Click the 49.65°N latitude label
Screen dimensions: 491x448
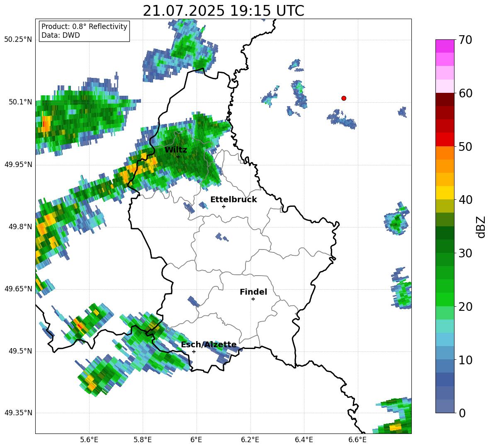click(x=18, y=289)
